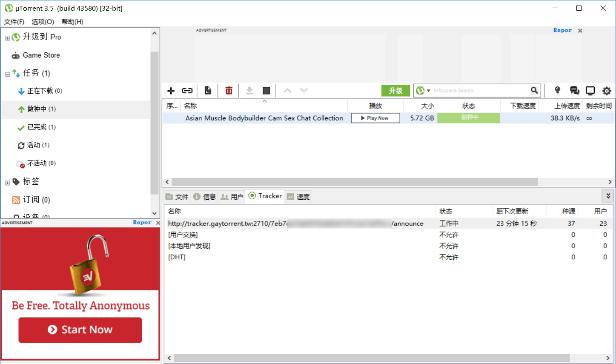Screen dimensions: 616x364
Task: Remove torrent with red trash icon
Action: [229, 91]
